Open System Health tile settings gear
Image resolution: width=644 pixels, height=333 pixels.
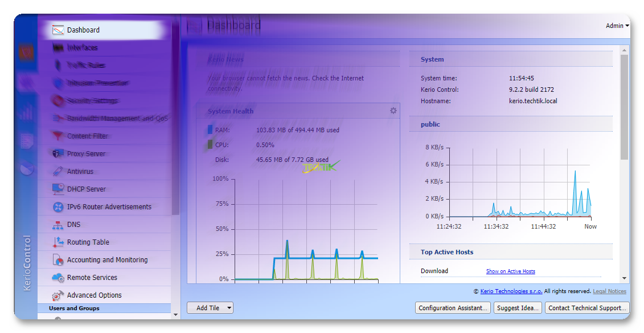(x=393, y=111)
